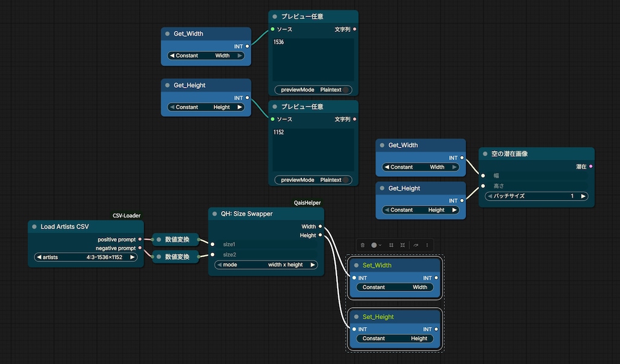Select the Get_Height node title near latent node

point(404,188)
